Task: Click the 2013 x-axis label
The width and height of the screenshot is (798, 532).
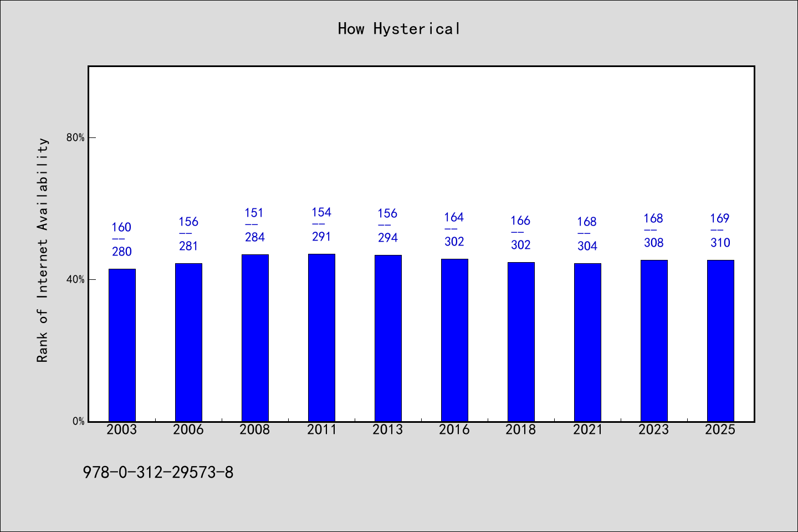Action: (x=388, y=429)
